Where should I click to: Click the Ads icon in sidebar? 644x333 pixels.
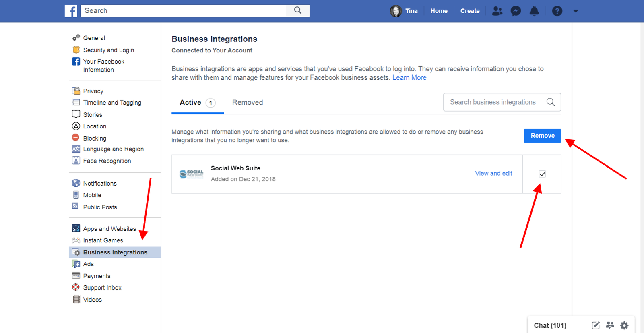(x=76, y=264)
